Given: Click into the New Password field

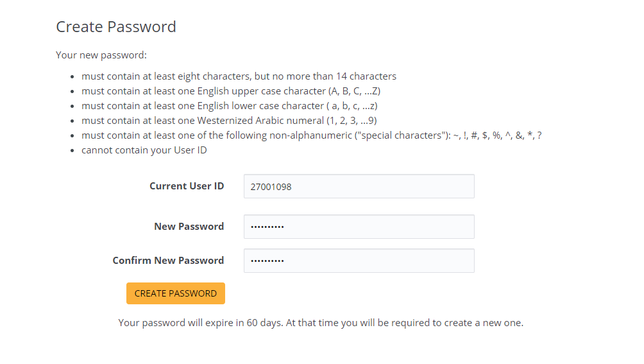Looking at the screenshot, I should pyautogui.click(x=359, y=227).
